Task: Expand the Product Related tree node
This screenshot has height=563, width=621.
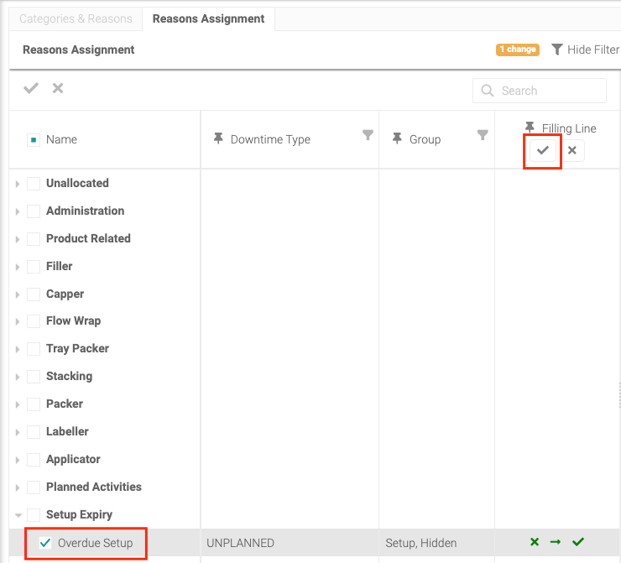Action: coord(18,240)
